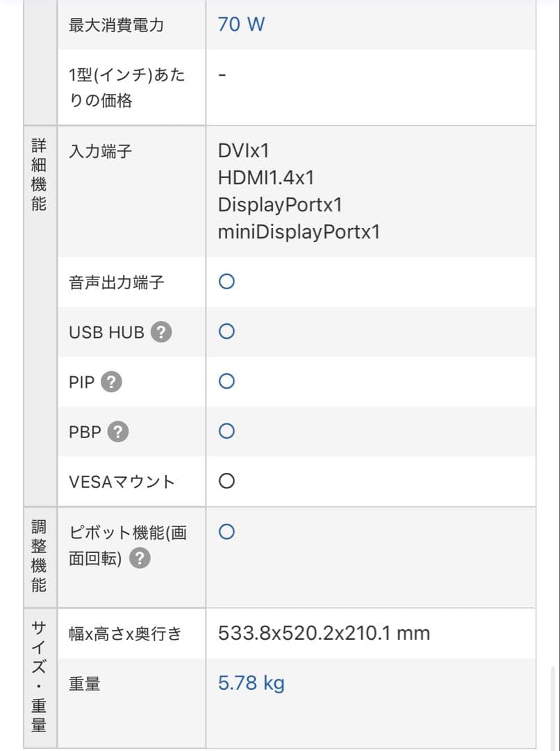Open the ピボット機能 help question-mark icon
The height and width of the screenshot is (751, 560).
tap(138, 557)
